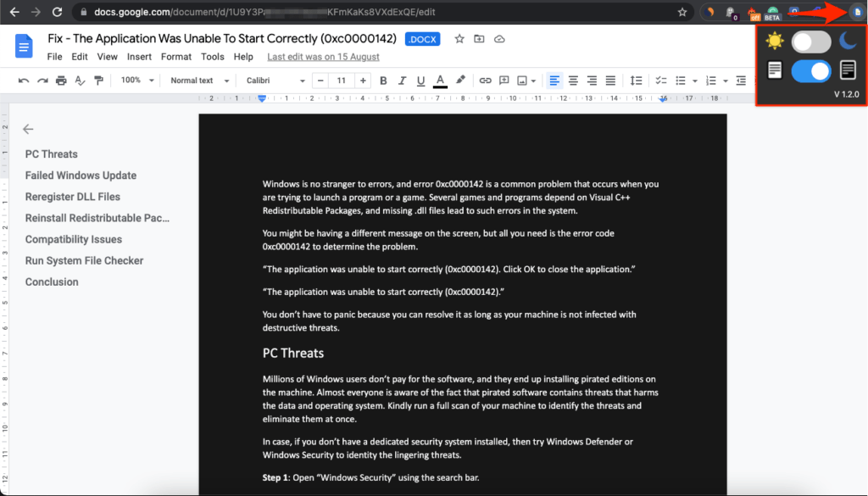Open the Format menu
868x496 pixels.
(175, 56)
